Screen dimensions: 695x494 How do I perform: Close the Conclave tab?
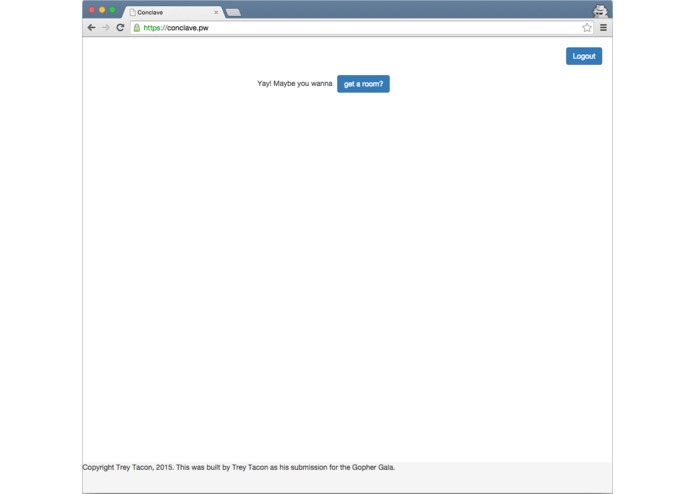216,12
